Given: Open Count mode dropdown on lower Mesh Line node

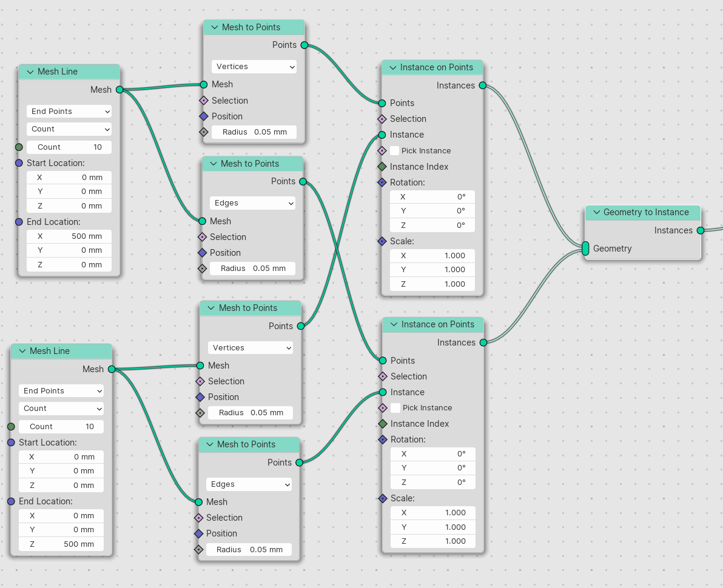Looking at the screenshot, I should pyautogui.click(x=61, y=409).
